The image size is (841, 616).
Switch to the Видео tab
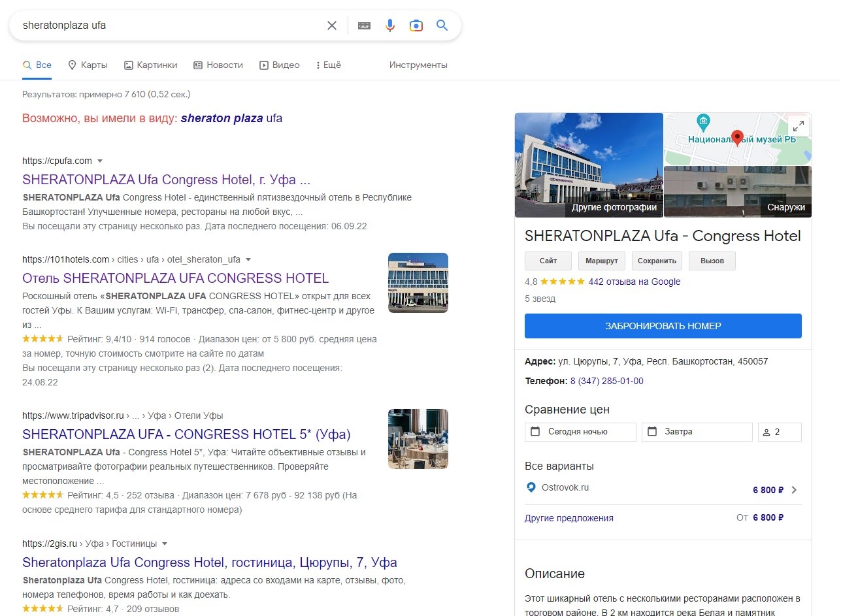tap(280, 65)
